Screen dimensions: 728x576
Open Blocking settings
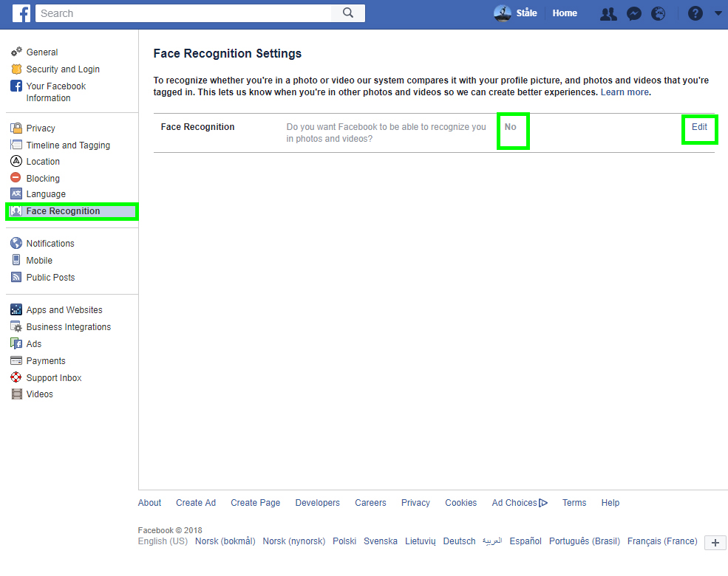click(43, 179)
